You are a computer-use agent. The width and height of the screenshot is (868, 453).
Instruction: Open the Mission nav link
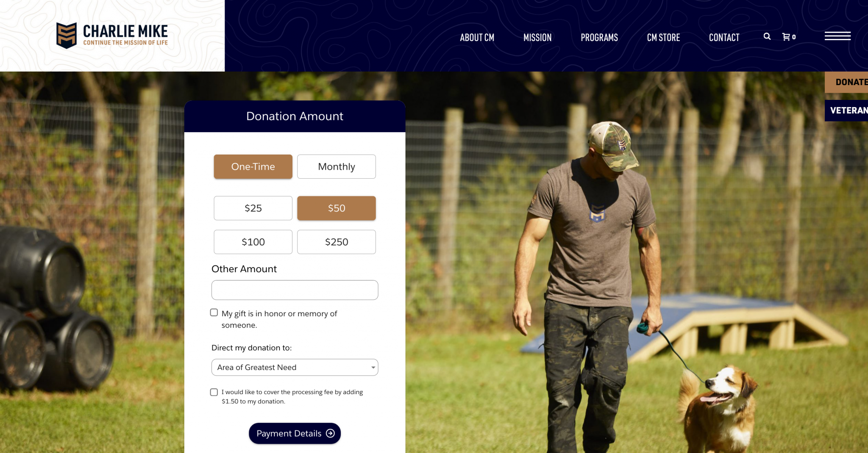pos(537,38)
